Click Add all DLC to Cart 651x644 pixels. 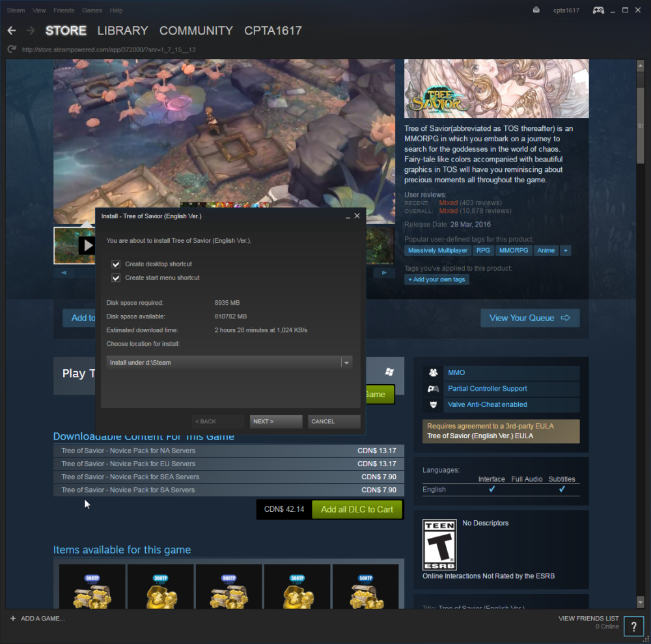tap(357, 509)
